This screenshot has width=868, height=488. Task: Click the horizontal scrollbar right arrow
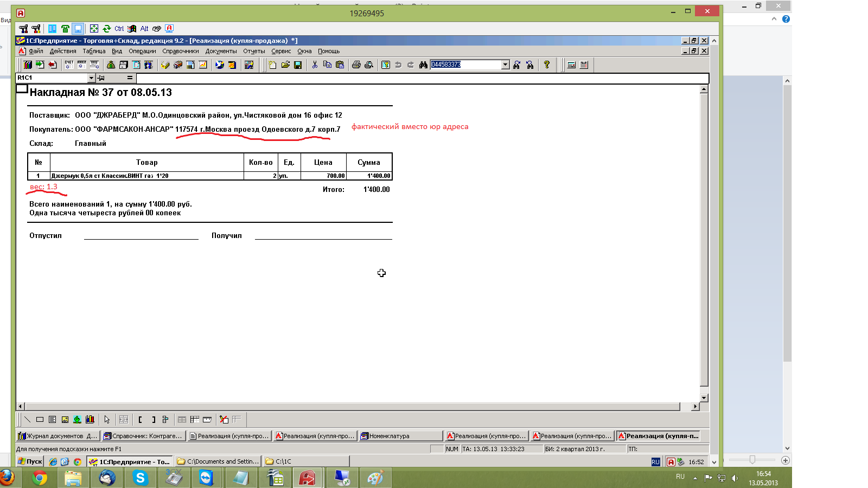[x=695, y=407]
